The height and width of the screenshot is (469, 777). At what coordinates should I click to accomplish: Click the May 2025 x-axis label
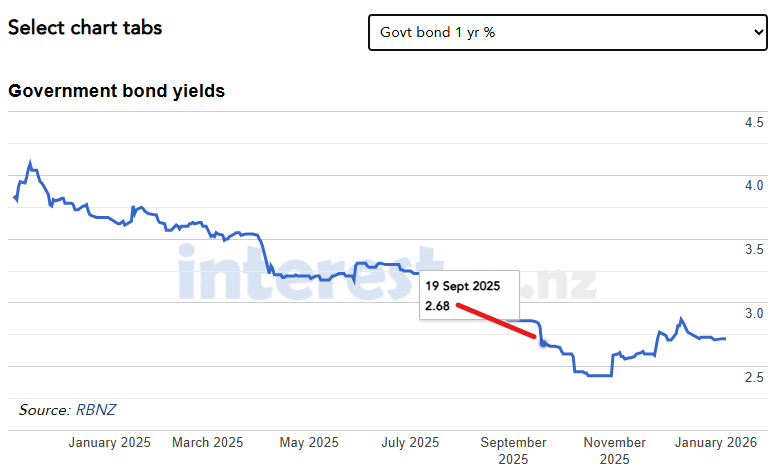point(309,442)
